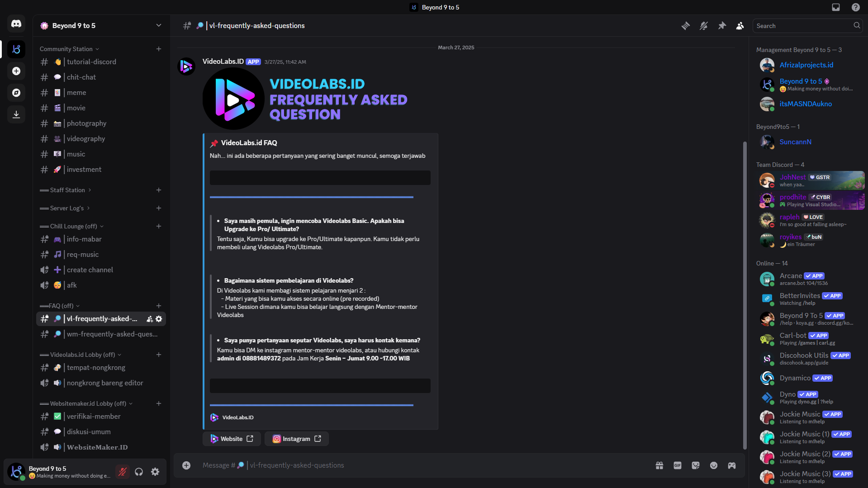The width and height of the screenshot is (868, 488).
Task: Open the wm-frequently-asked-questions channel
Action: pos(101,334)
